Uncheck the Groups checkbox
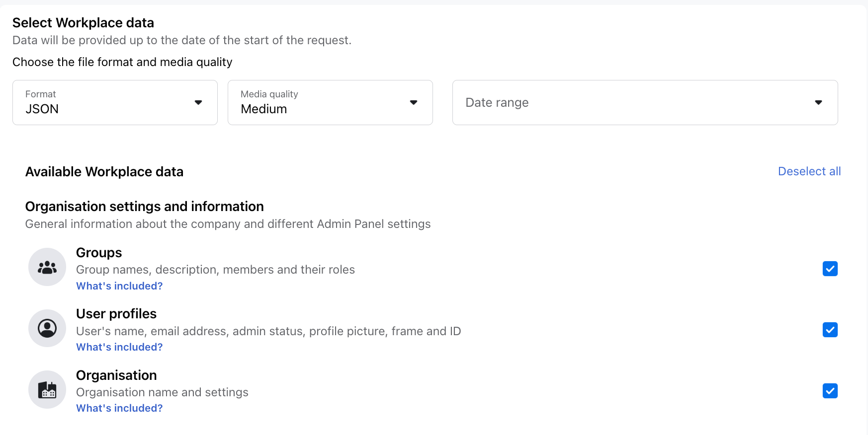The image size is (868, 435). 830,269
